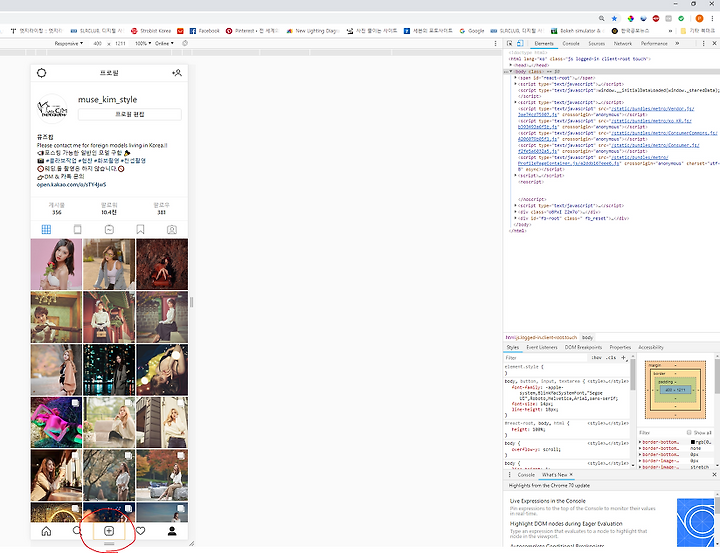Open the Event Listeners pane tab
This screenshot has height=553, width=720.
click(541, 347)
